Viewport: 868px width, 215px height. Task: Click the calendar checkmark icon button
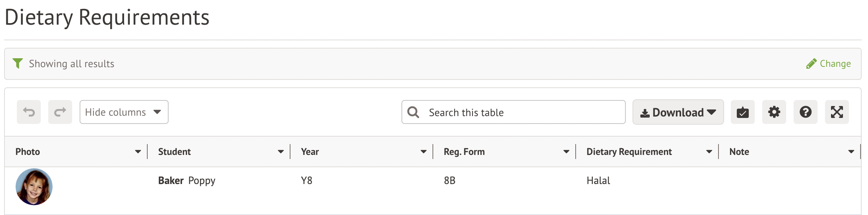click(742, 112)
